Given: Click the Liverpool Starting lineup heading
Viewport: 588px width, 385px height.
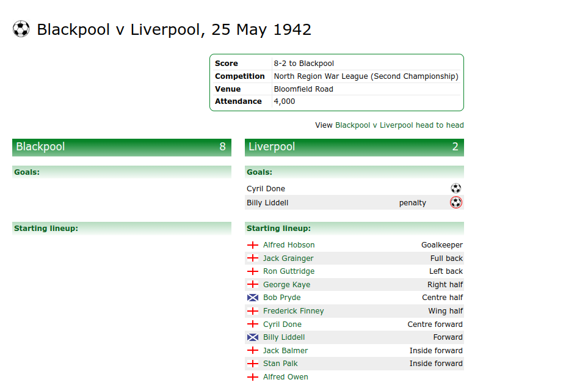Looking at the screenshot, I should pos(278,229).
